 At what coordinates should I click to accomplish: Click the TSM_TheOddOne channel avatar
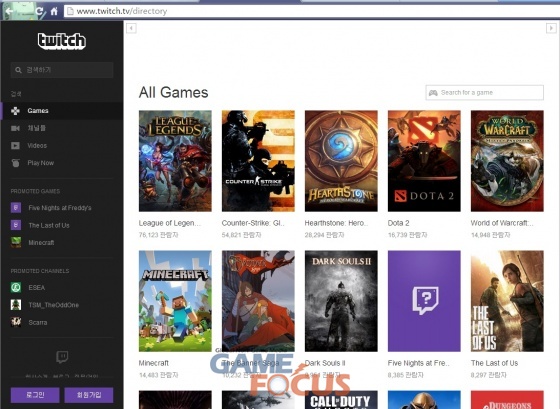[16, 305]
